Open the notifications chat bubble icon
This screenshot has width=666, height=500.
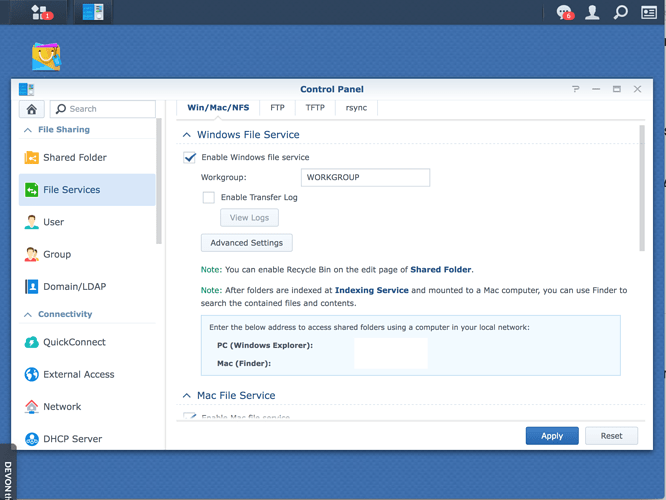tap(564, 12)
